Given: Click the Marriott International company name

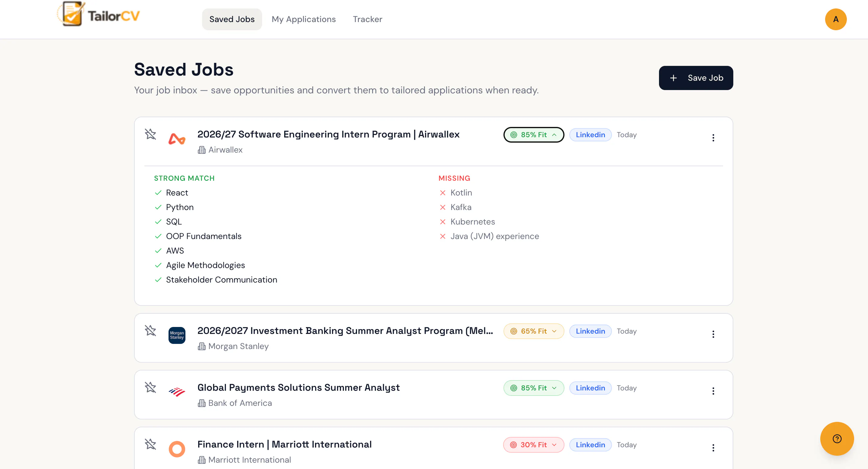Looking at the screenshot, I should coord(249,460).
